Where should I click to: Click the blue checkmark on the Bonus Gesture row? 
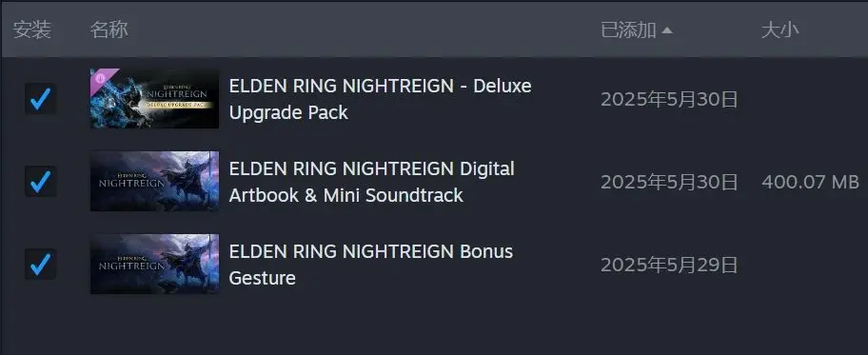click(x=40, y=264)
